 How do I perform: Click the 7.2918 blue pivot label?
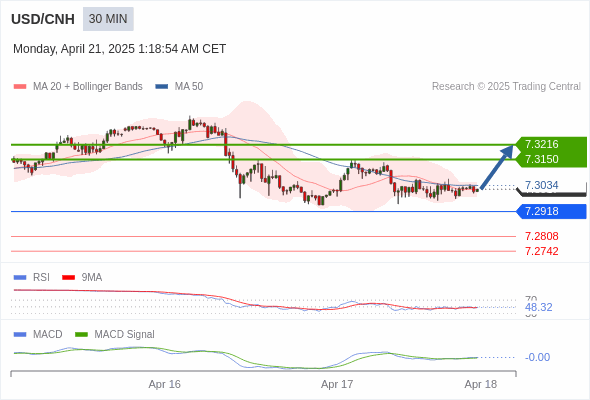click(x=551, y=211)
